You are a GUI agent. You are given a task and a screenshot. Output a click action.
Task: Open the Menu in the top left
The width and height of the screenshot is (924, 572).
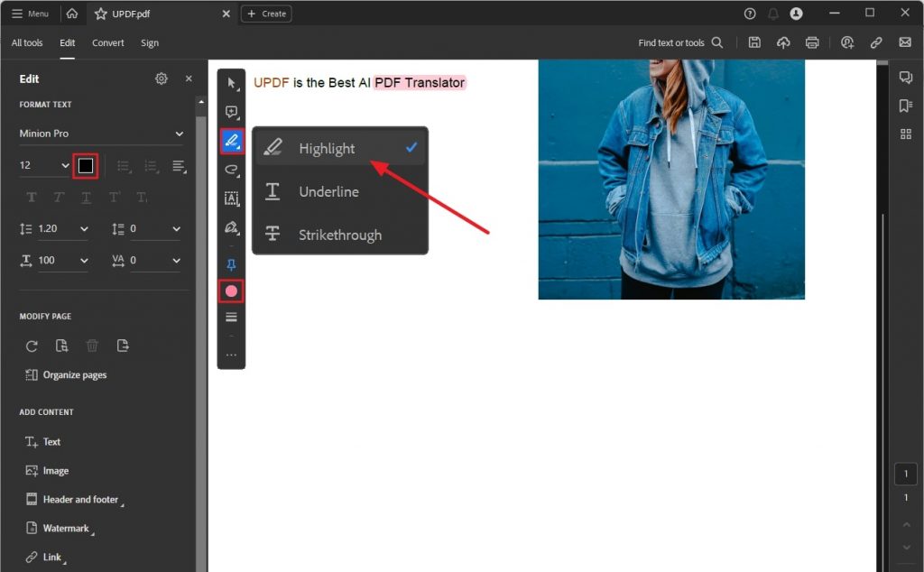[x=30, y=13]
